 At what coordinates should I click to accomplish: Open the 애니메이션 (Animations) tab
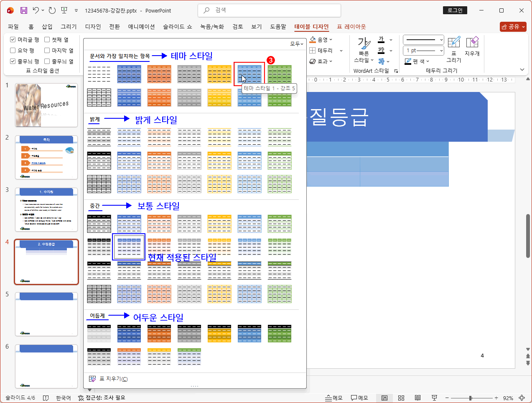click(x=141, y=27)
